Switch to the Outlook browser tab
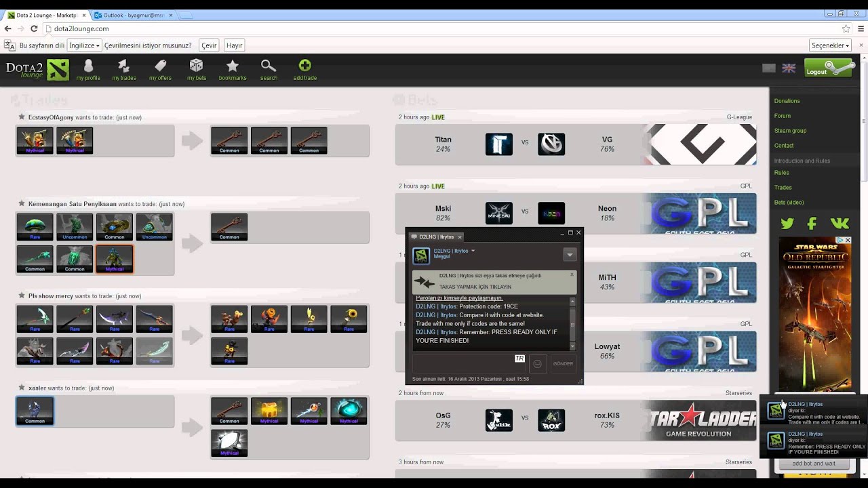 (134, 15)
